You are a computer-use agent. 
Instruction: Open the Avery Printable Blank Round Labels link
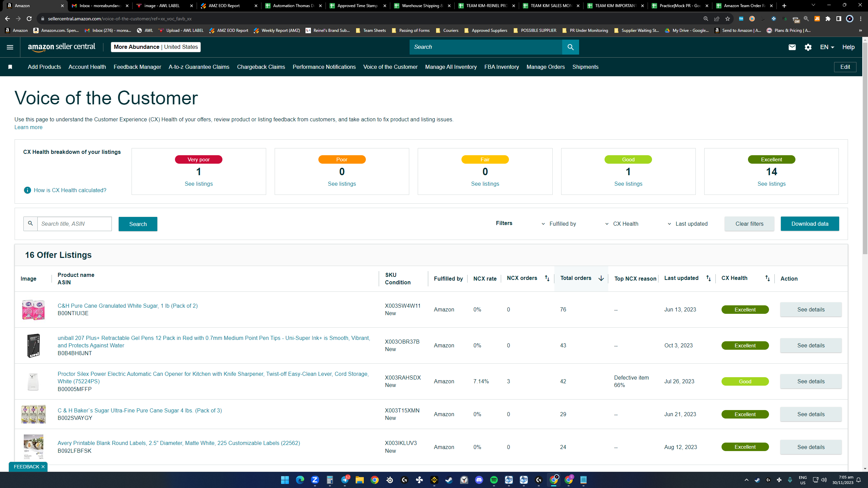[x=179, y=443]
